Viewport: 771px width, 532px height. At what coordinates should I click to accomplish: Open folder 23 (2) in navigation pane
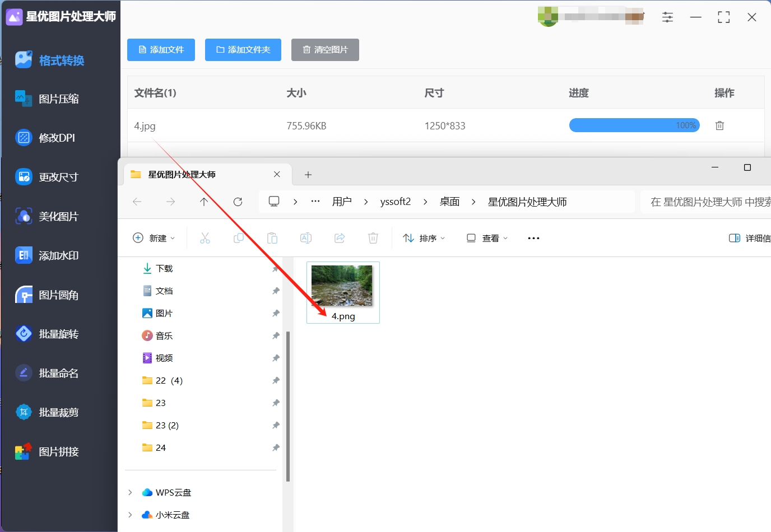(160, 426)
